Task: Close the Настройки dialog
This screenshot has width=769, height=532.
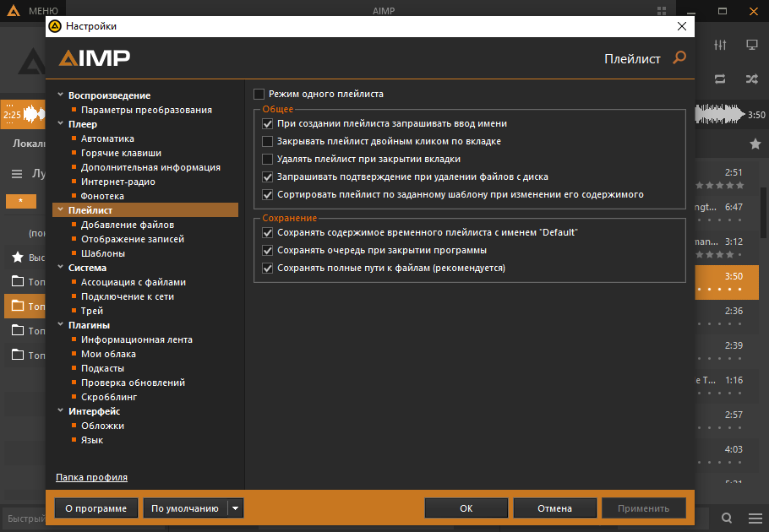Action: (682, 26)
